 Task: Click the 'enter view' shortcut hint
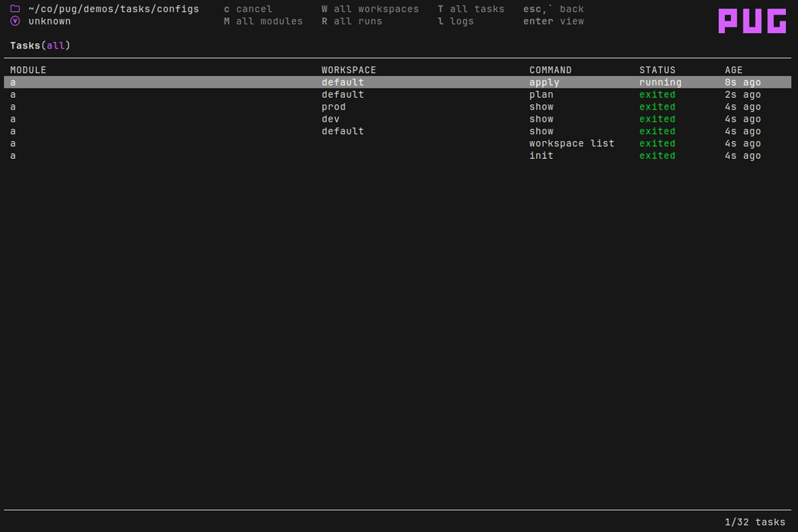click(x=553, y=21)
